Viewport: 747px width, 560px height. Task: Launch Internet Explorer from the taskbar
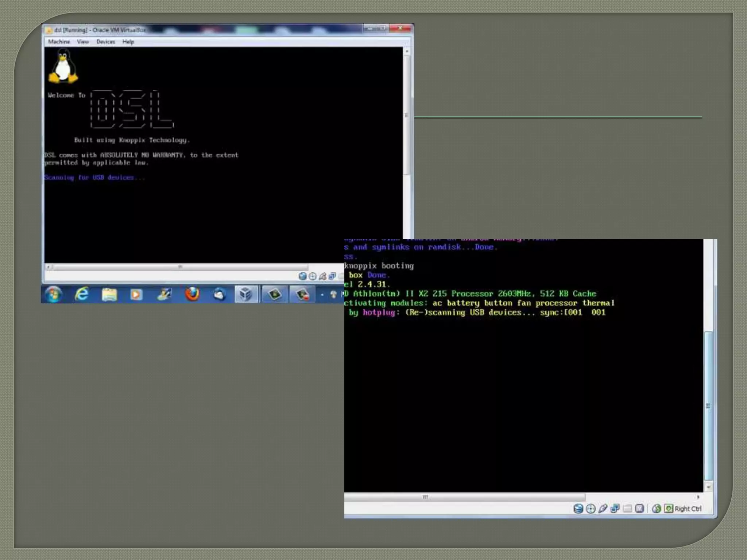[x=82, y=294]
